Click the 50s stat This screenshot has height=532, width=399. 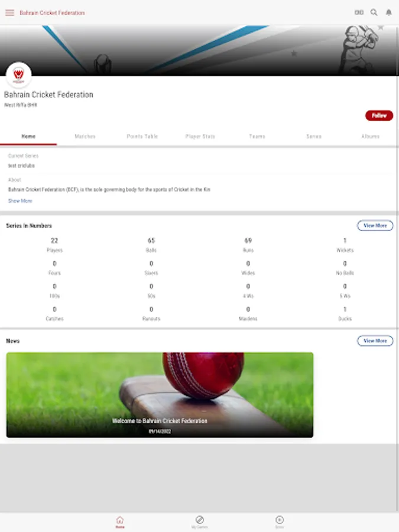[151, 291]
